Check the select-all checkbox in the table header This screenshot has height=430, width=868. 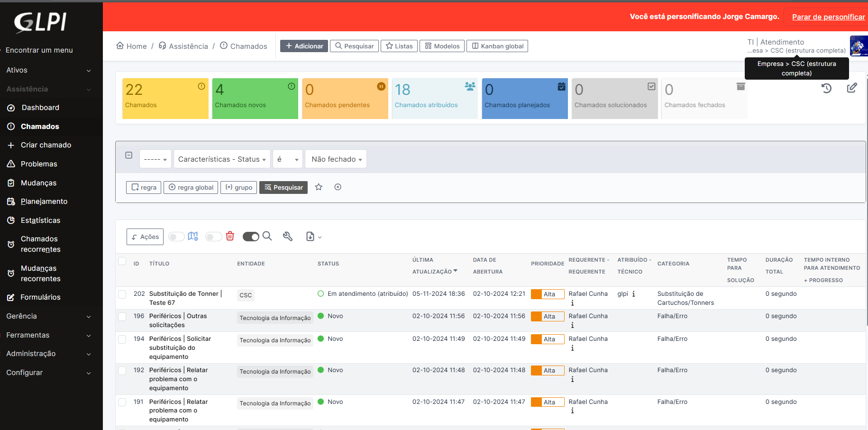[122, 261]
